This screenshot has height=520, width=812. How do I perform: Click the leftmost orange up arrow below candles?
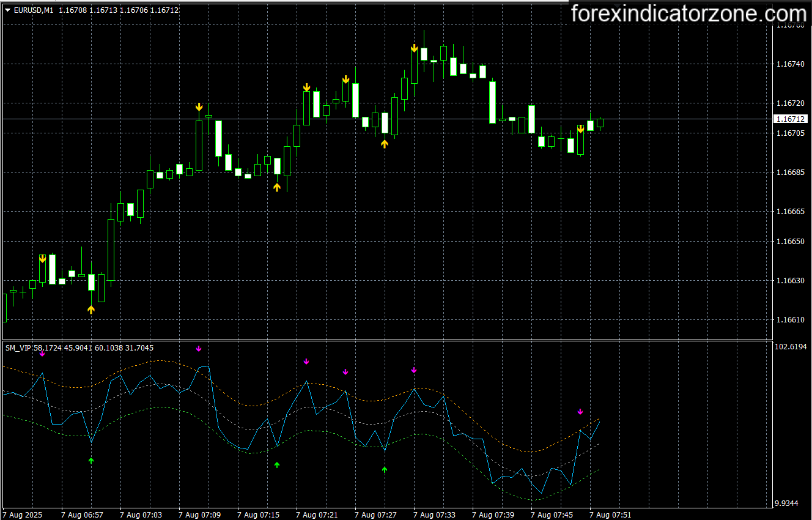click(91, 310)
